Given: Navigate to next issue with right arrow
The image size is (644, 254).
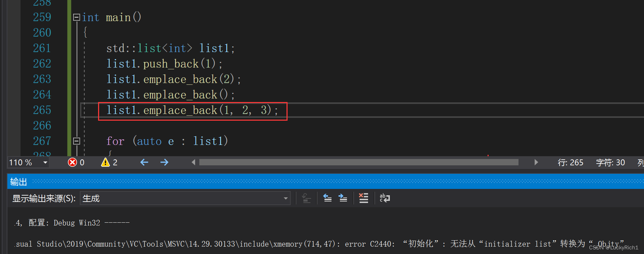Looking at the screenshot, I should pos(164,162).
